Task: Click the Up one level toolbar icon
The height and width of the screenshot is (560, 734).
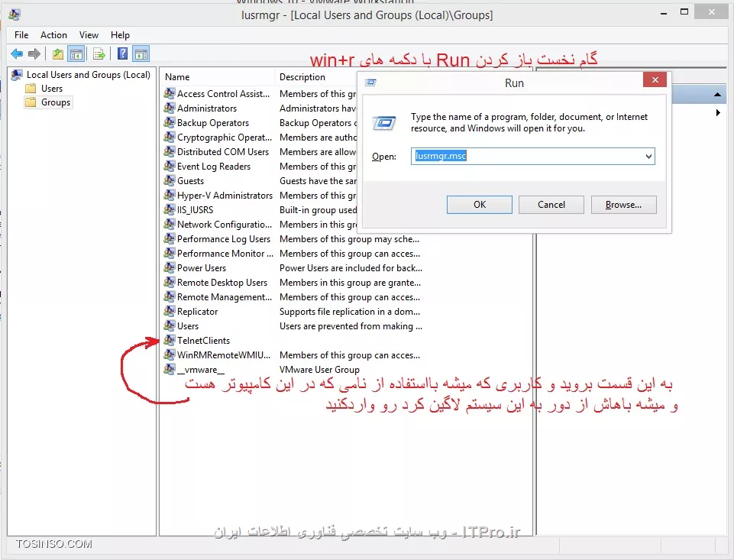Action: pyautogui.click(x=57, y=53)
